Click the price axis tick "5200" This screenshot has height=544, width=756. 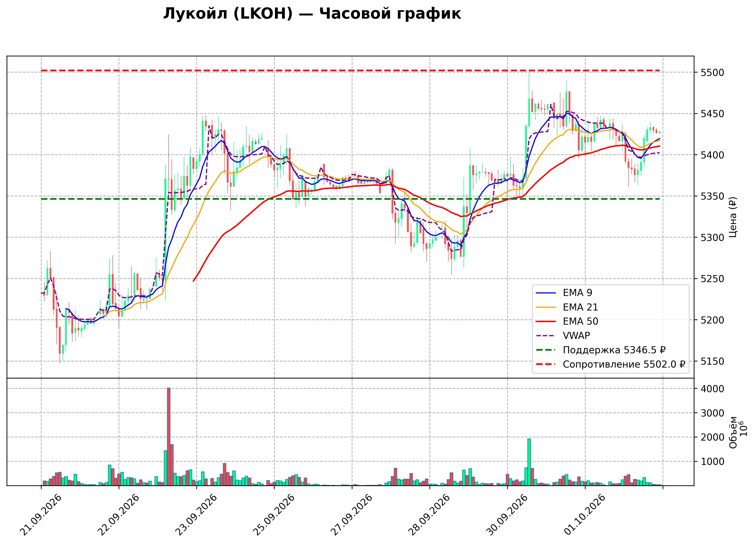[x=712, y=320]
